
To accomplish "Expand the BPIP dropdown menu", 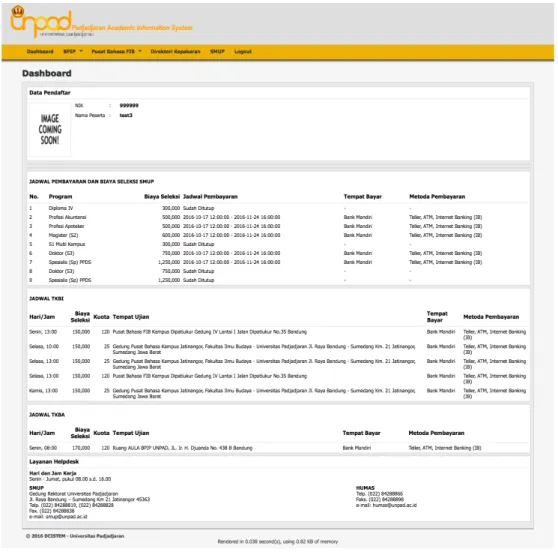I will (x=73, y=52).
